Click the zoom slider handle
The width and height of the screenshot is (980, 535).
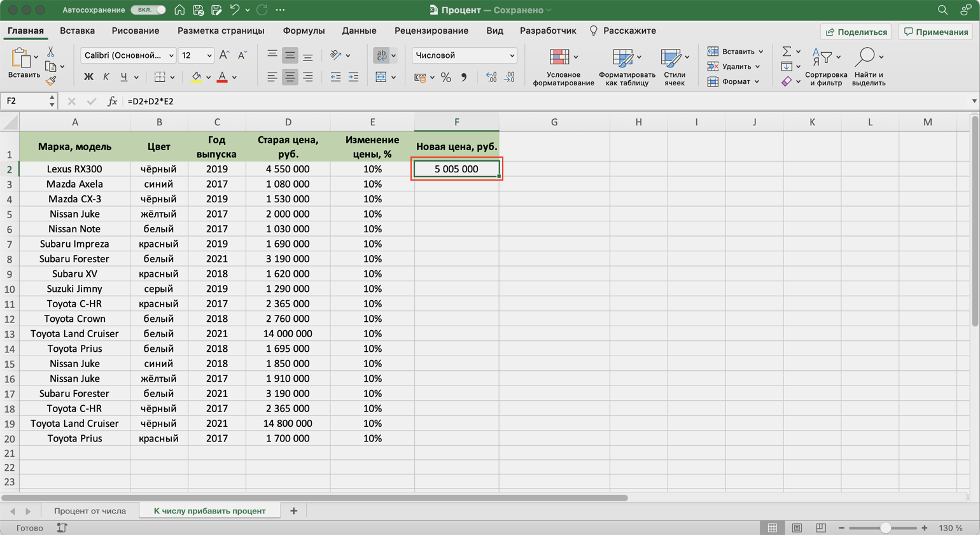coord(885,528)
